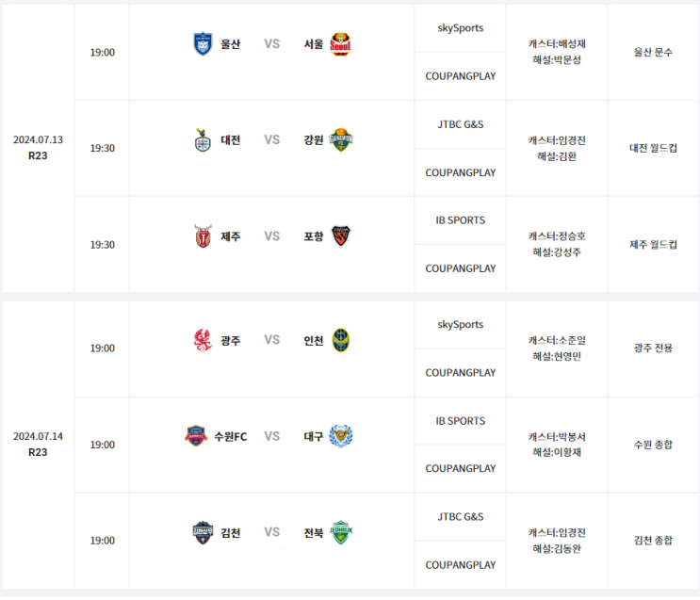Open JTBC G&S for the Gimcheon match

461,517
